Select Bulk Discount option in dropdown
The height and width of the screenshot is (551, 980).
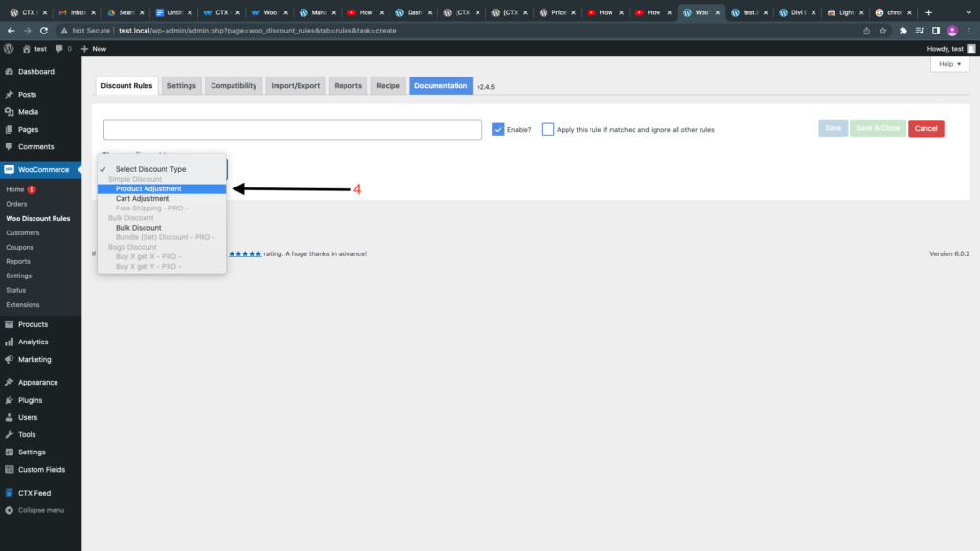pyautogui.click(x=161, y=228)
